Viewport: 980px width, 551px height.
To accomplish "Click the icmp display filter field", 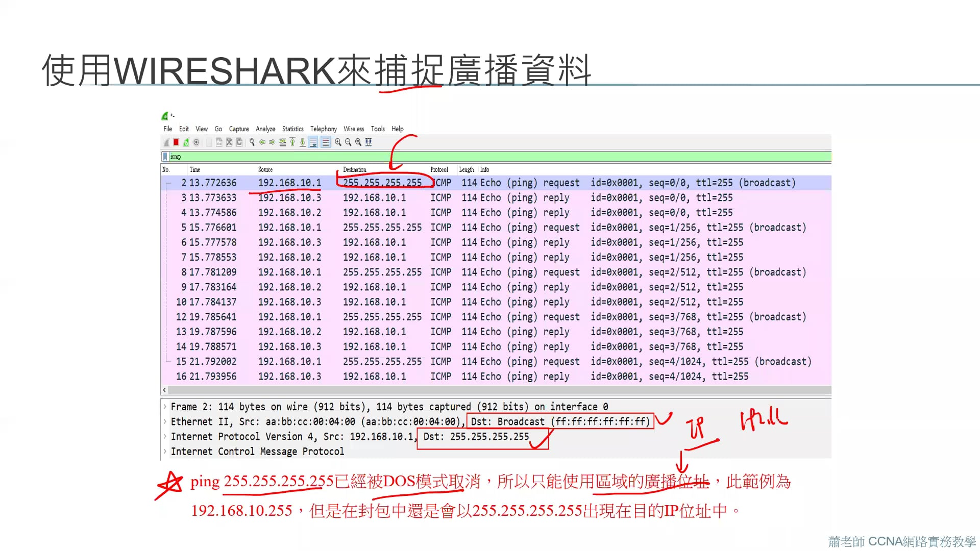I will click(x=459, y=157).
